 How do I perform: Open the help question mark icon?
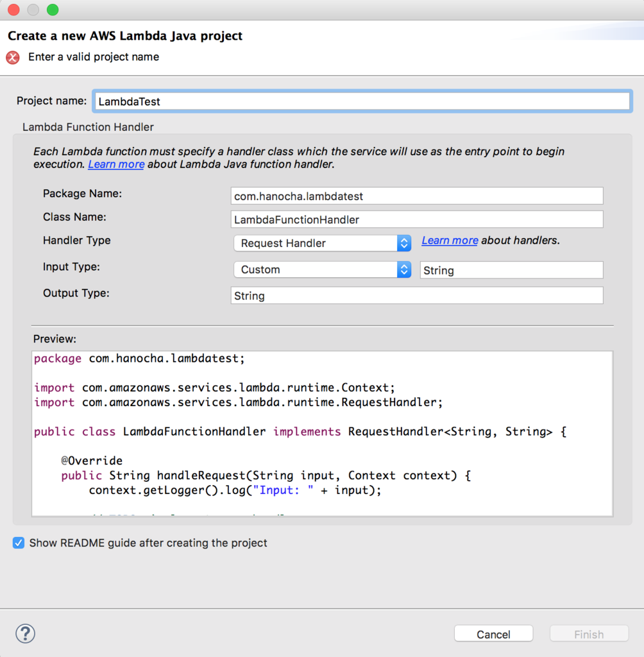(25, 633)
